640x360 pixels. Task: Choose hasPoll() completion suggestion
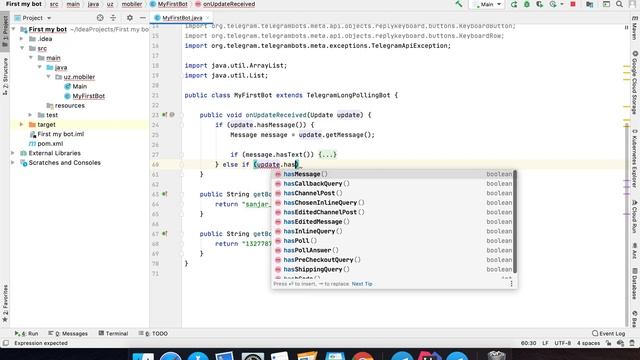393,241
